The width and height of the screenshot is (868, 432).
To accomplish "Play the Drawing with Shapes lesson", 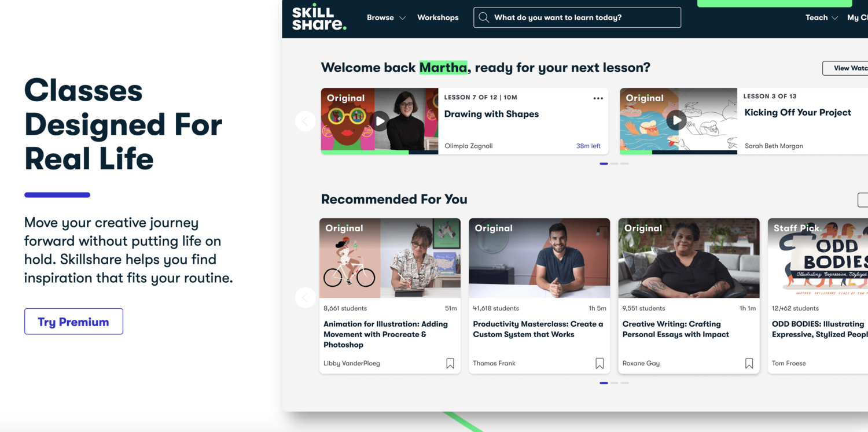I will coord(380,121).
